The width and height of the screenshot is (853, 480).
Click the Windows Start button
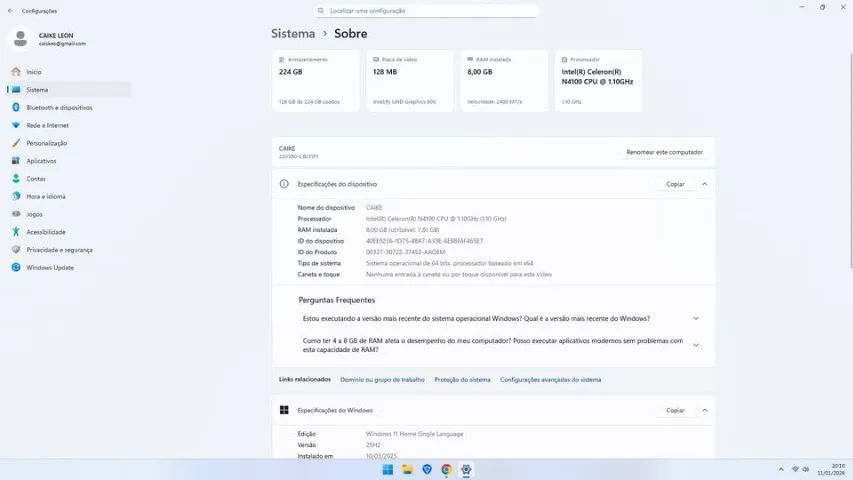point(387,469)
